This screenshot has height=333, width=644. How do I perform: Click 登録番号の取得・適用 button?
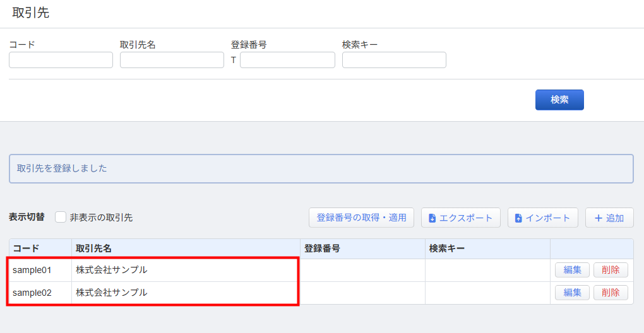[x=361, y=218]
